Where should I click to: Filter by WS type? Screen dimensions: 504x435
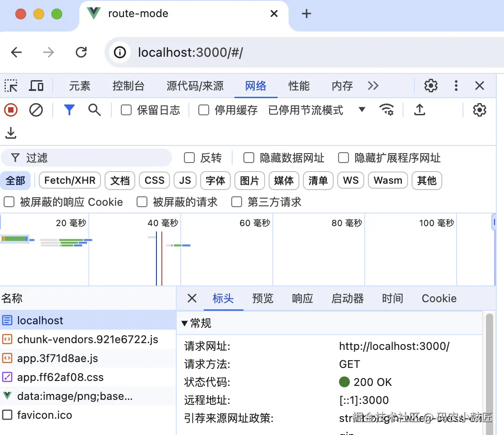[x=351, y=181]
